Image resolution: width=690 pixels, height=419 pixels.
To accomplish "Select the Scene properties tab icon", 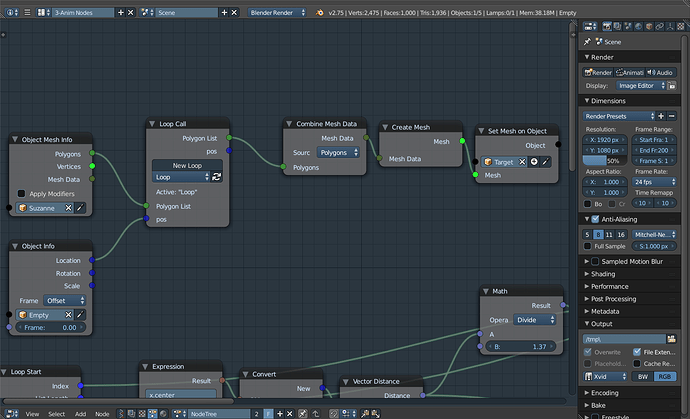I will [628, 26].
